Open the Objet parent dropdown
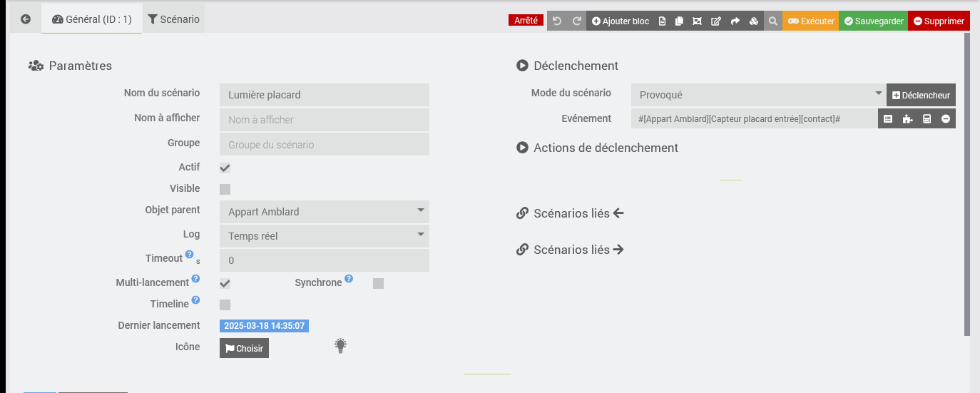Screen dimensions: 980x393 [x=325, y=212]
